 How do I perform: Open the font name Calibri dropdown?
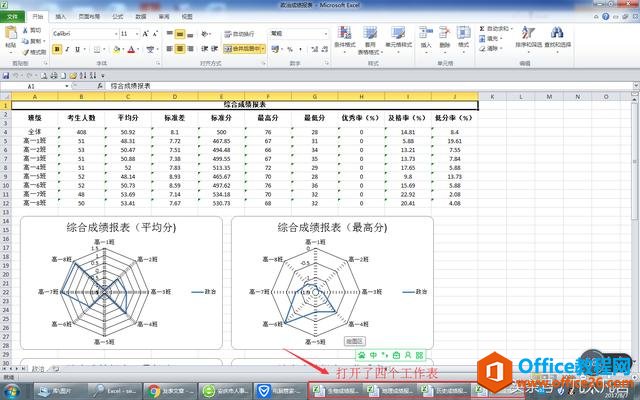coord(116,34)
